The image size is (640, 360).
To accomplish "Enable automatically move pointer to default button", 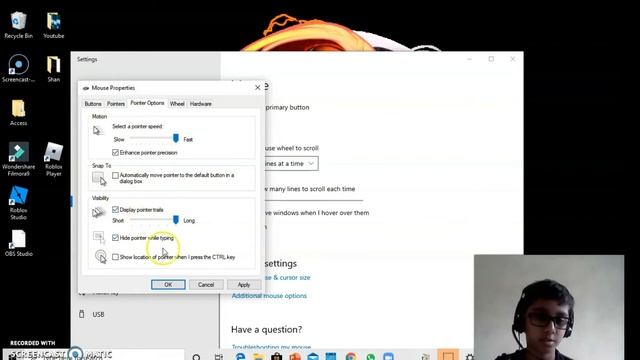I will click(x=116, y=175).
